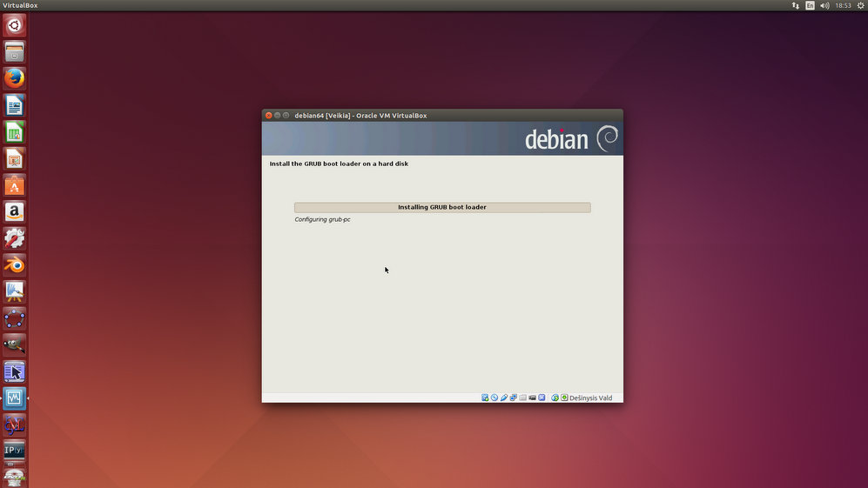Open LibreOffice Writer from the launcher
The height and width of the screenshot is (488, 868).
14,105
